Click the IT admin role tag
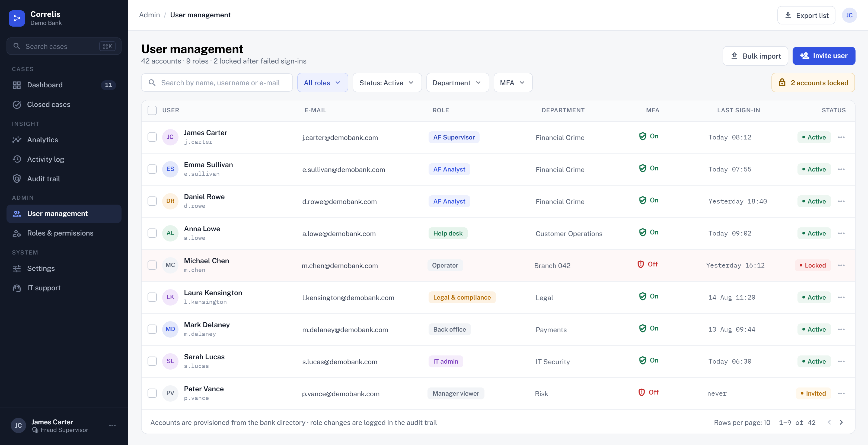This screenshot has width=868, height=445. (445, 361)
